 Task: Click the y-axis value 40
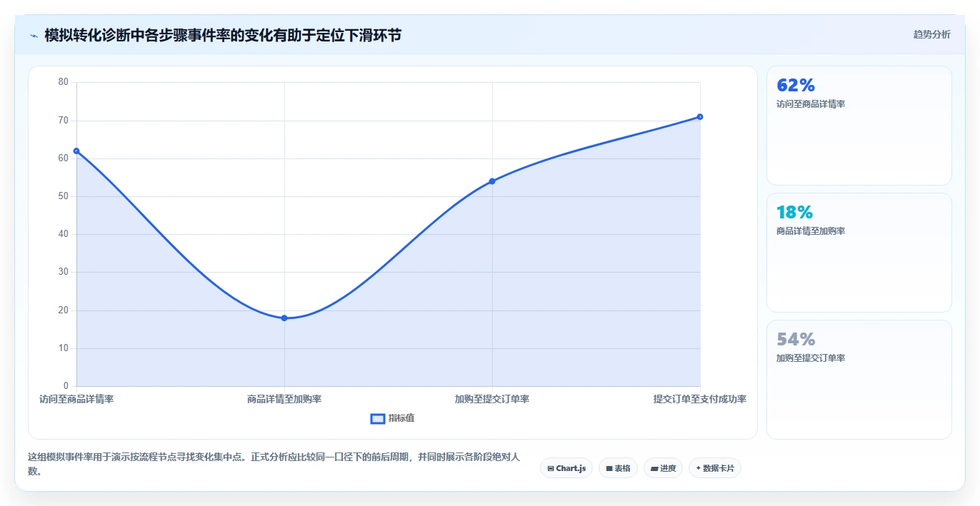pos(64,234)
